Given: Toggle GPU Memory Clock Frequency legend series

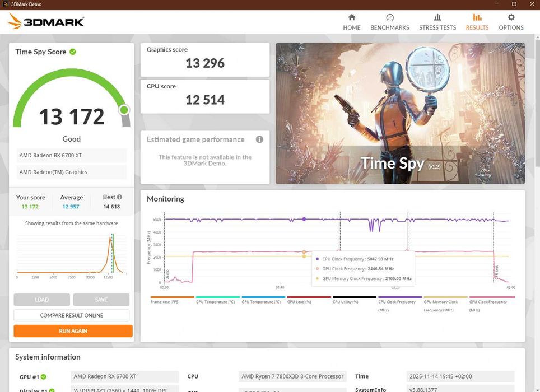Looking at the screenshot, I should point(446,304).
